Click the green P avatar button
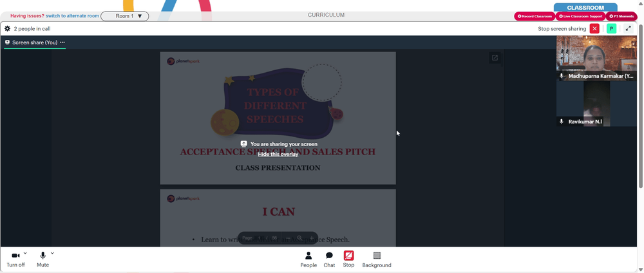Viewport: 644px width, 273px height. pyautogui.click(x=612, y=29)
